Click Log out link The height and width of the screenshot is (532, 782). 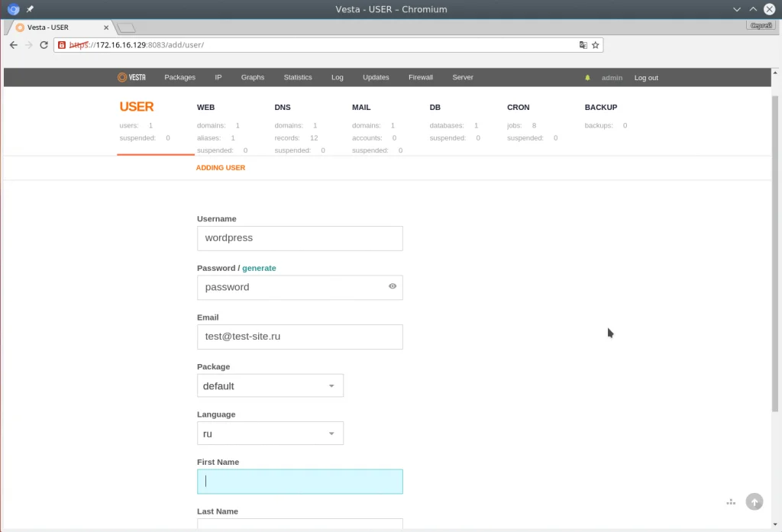pyautogui.click(x=645, y=78)
